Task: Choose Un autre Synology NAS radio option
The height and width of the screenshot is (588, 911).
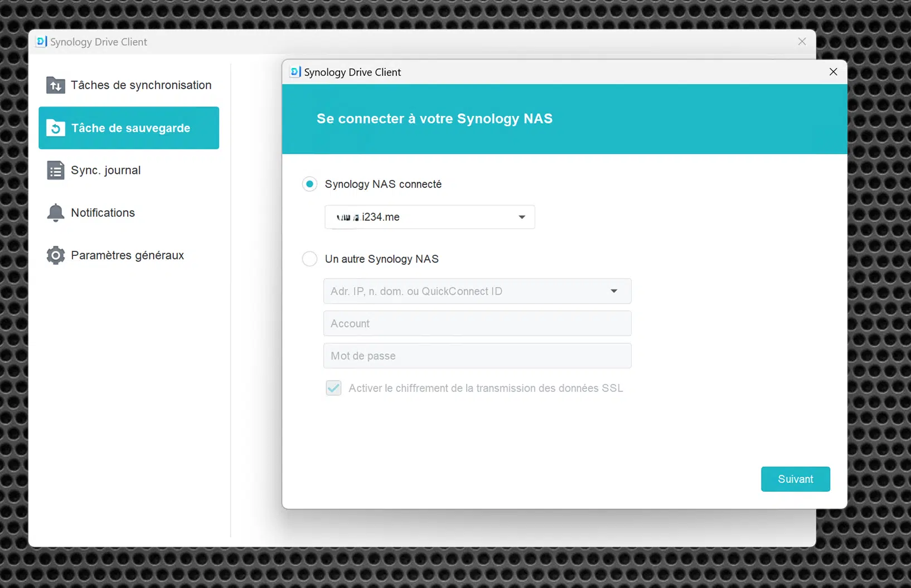Action: pos(309,259)
